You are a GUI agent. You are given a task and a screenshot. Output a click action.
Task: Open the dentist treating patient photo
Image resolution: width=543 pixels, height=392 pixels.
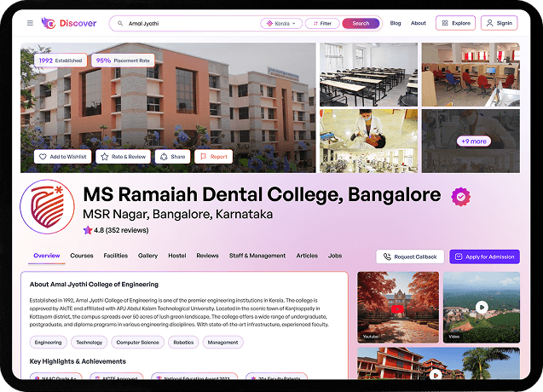click(x=368, y=141)
